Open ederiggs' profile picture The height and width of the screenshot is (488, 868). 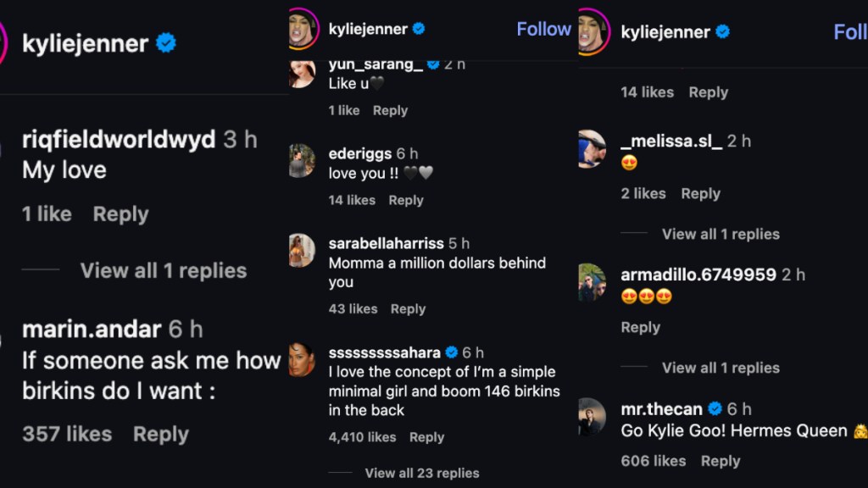point(302,160)
